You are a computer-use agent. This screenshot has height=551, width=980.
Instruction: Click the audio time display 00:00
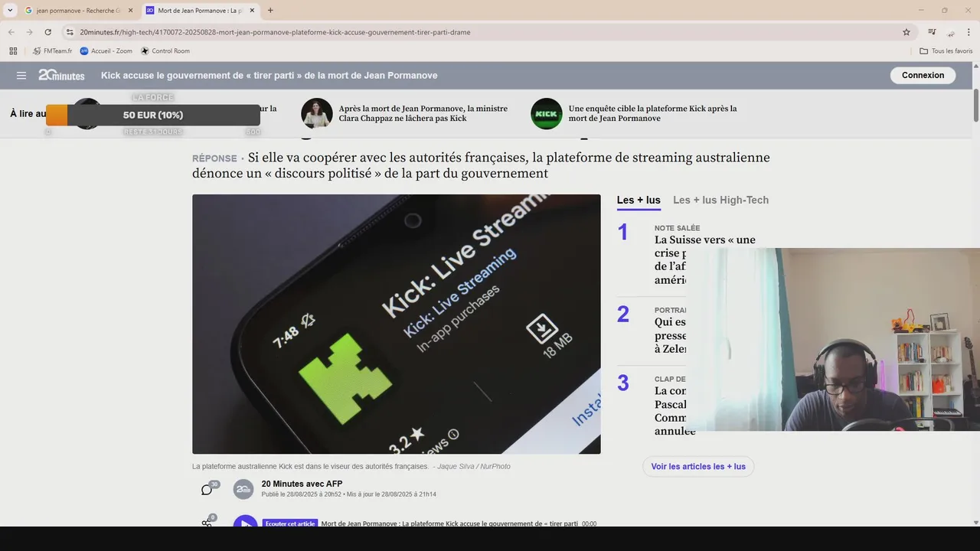(589, 524)
